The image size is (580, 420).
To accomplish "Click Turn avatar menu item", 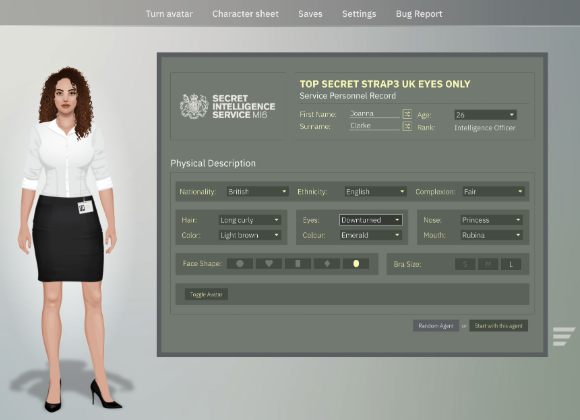I will tap(169, 14).
